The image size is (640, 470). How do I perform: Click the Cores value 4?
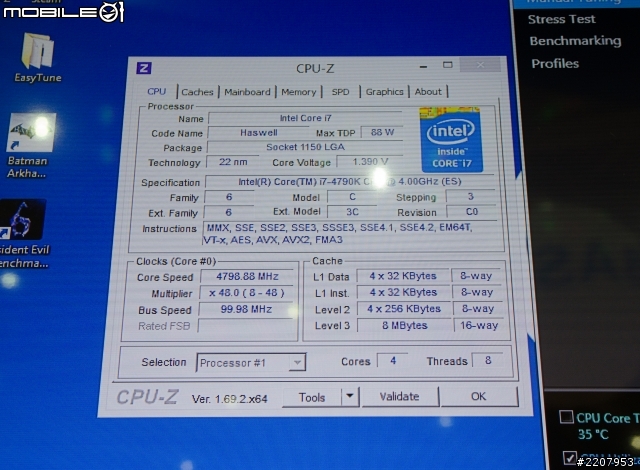pos(393,360)
